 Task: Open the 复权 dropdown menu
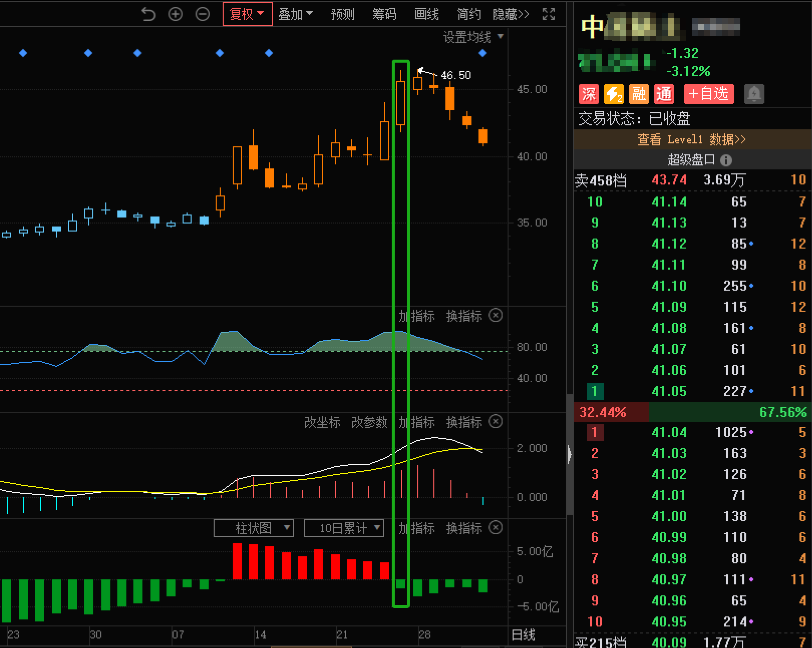247,14
